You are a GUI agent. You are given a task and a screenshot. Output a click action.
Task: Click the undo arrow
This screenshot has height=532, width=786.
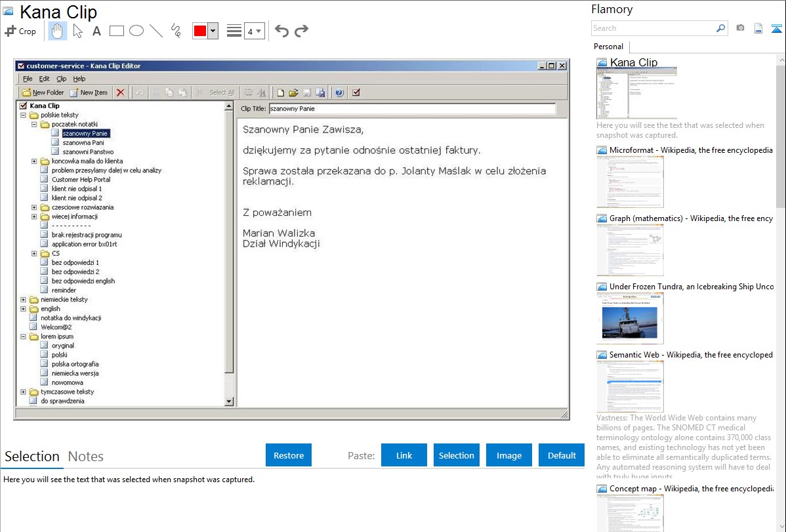(x=281, y=31)
